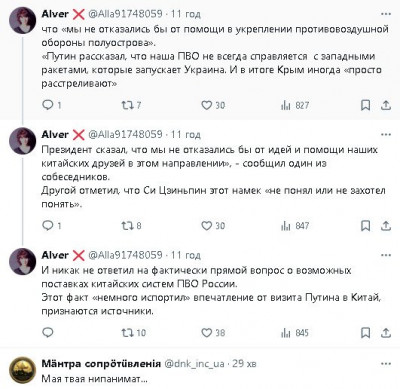Open the Мантра сопротивления avatar

pos(22,370)
